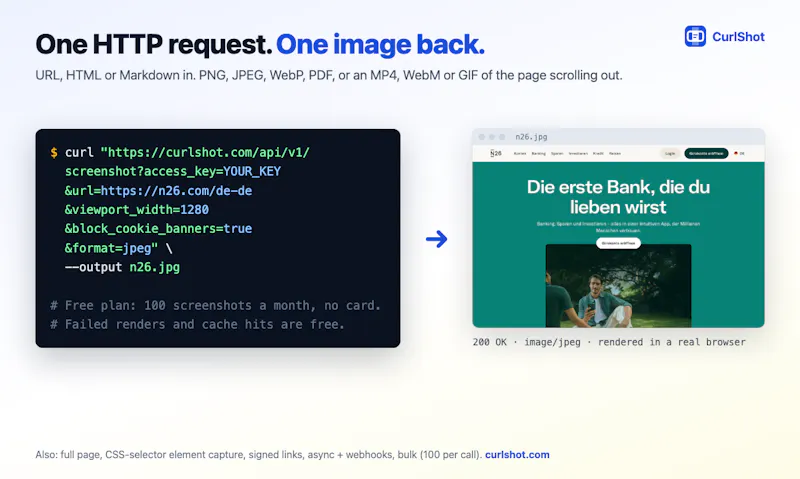800x479 pixels.
Task: Click the "One image back." blue headline
Action: click(x=380, y=44)
